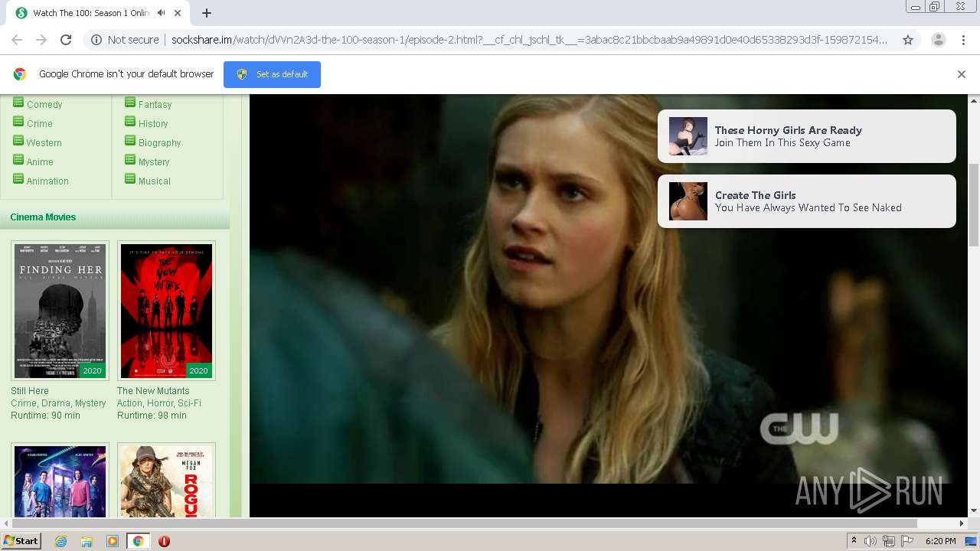Open File Explorer from taskbar

coord(87,541)
